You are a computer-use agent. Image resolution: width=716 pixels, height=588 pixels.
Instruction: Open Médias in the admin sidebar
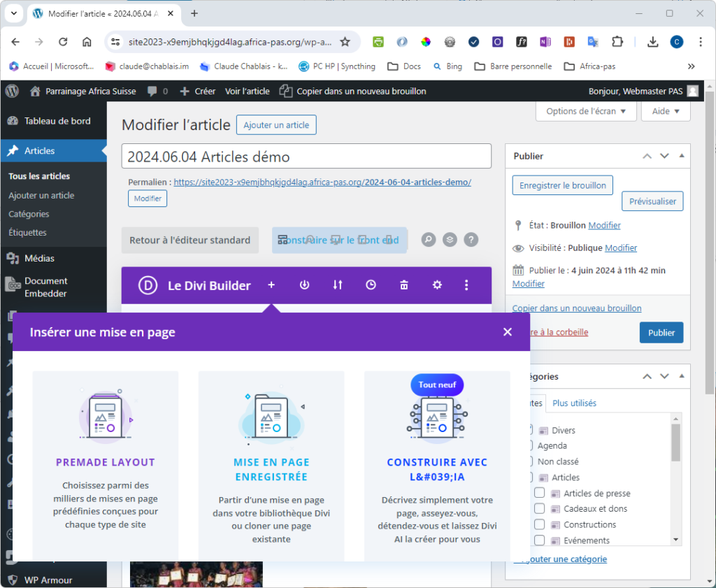point(39,258)
